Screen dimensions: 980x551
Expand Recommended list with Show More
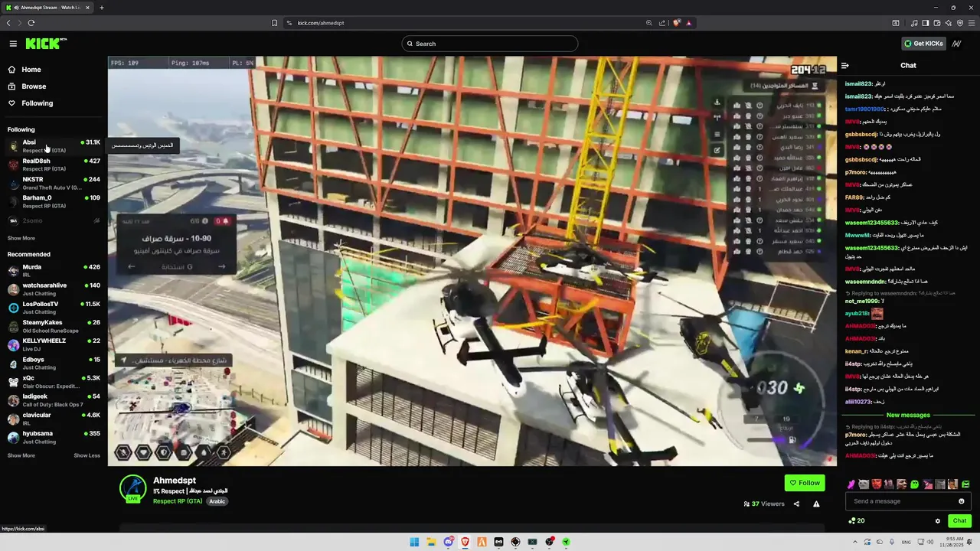tap(21, 455)
